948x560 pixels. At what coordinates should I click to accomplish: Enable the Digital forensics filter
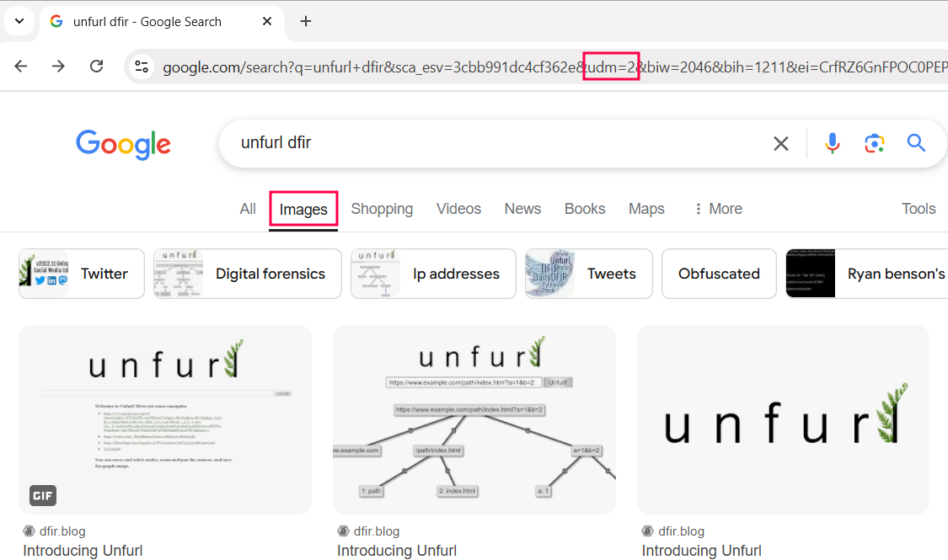[247, 273]
